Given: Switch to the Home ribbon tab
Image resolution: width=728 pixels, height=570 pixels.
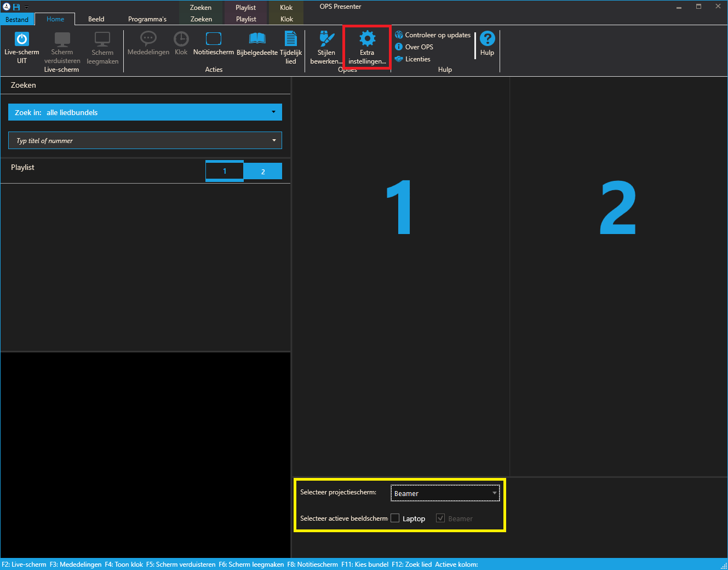Looking at the screenshot, I should (55, 19).
